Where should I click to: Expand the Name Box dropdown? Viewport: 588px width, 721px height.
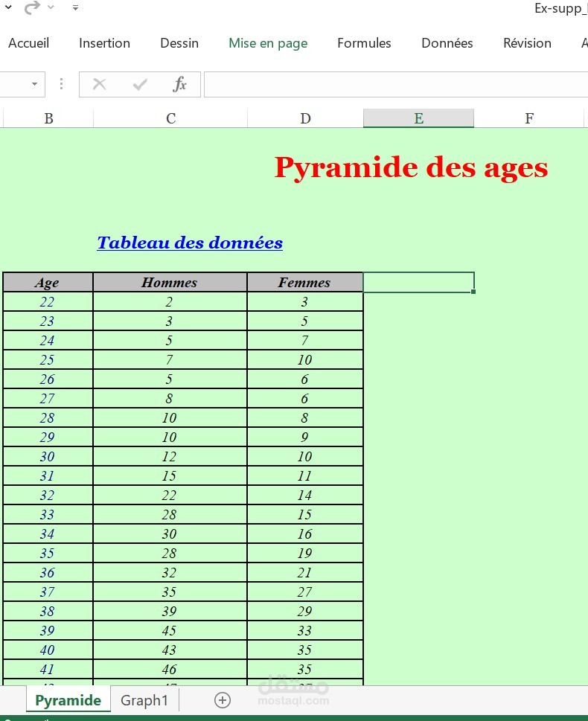click(34, 84)
